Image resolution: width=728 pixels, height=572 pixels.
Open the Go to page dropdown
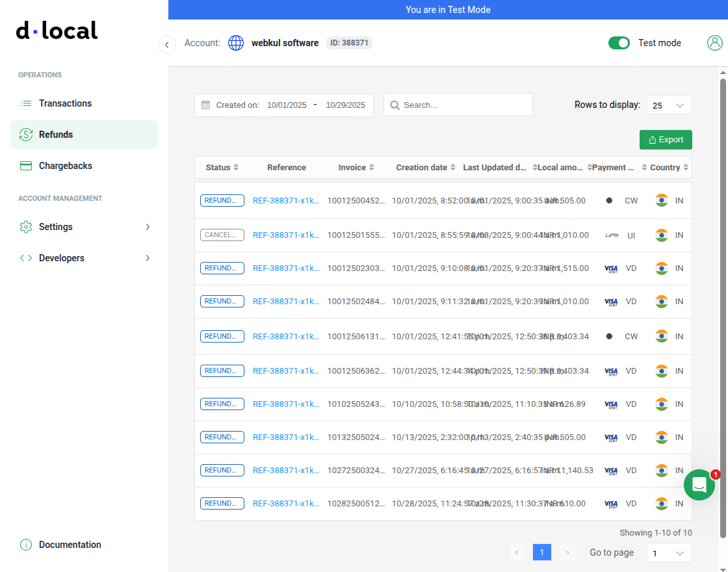(x=669, y=552)
